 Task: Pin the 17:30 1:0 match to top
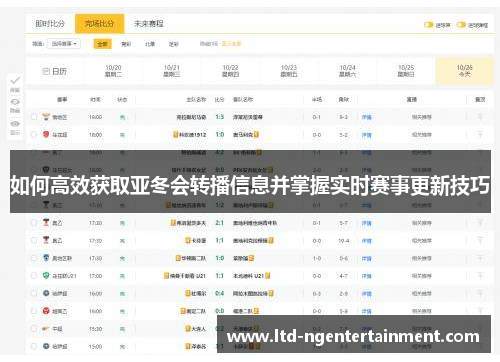click(480, 258)
